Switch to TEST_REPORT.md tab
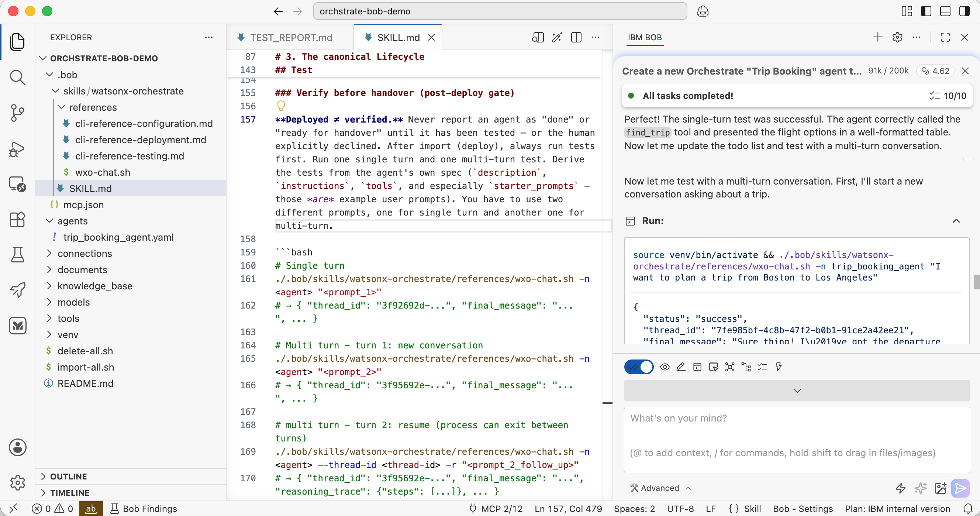 [x=290, y=37]
